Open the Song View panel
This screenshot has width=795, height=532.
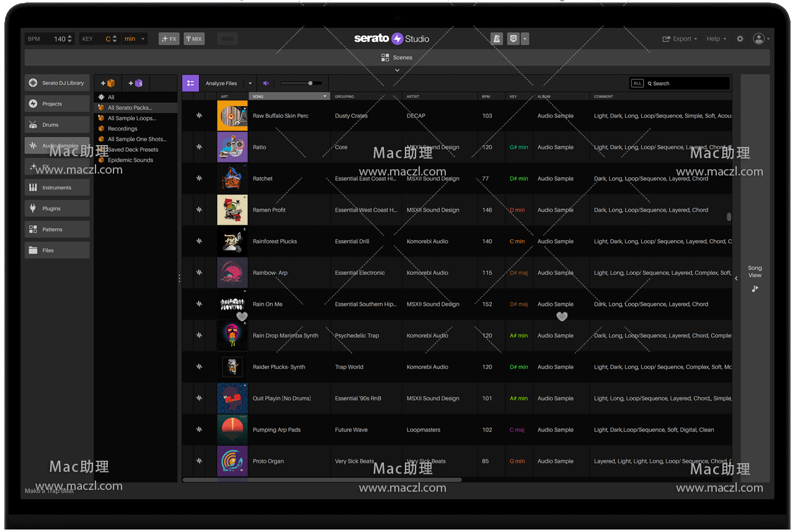pos(755,278)
